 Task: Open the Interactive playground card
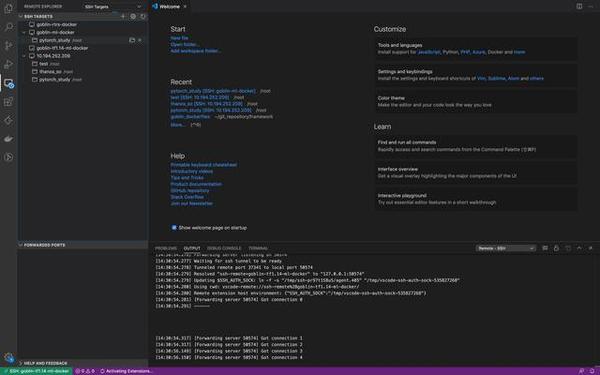coord(476,199)
